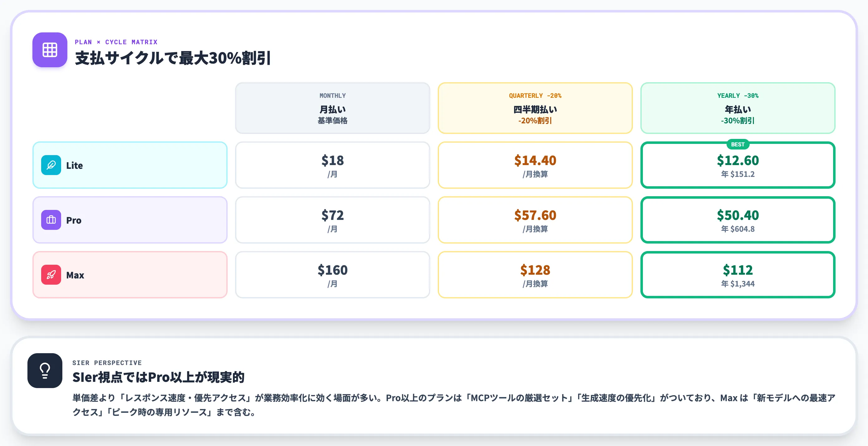Click the PLAN × CYCLE MATRIX label
Viewport: 868px width, 446px height.
pos(116,42)
